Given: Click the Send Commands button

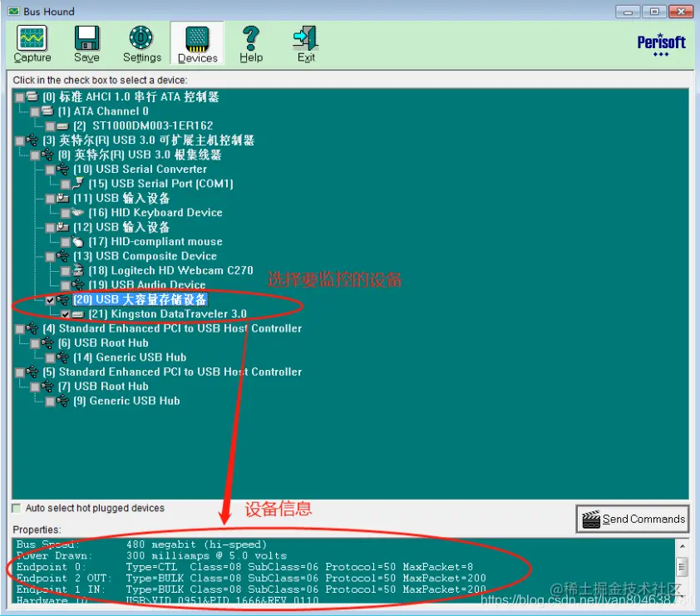Looking at the screenshot, I should pyautogui.click(x=633, y=519).
